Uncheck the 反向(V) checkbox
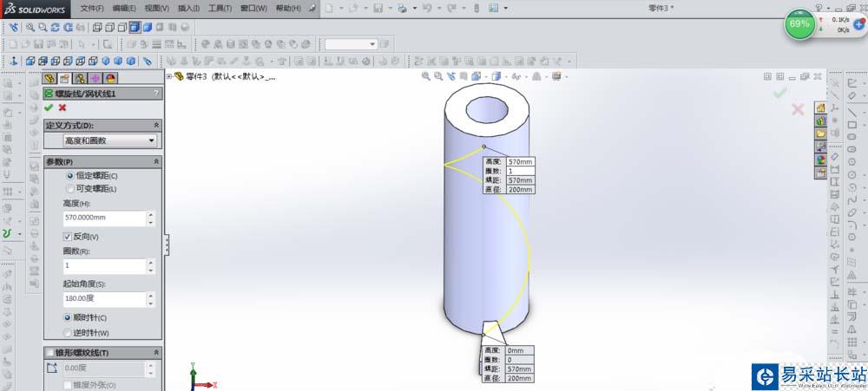The width and height of the screenshot is (868, 391). click(68, 237)
